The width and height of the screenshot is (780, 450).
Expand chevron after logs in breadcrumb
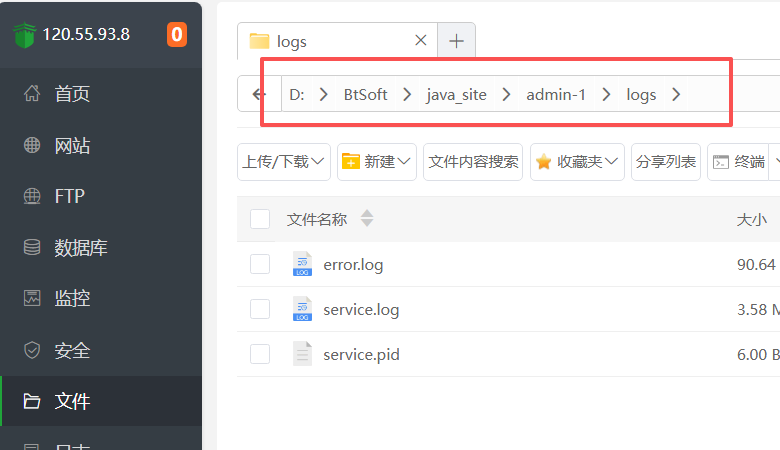pyautogui.click(x=676, y=94)
